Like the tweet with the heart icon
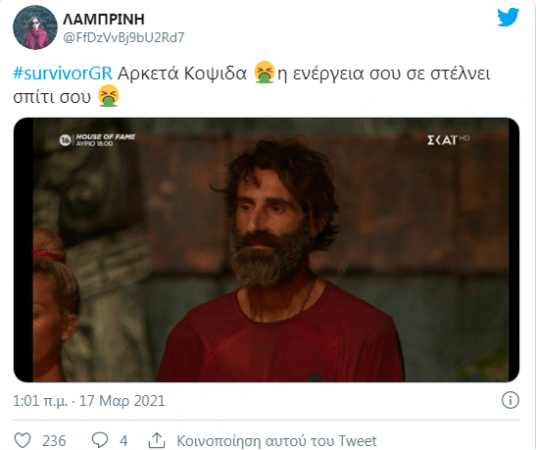Image resolution: width=536 pixels, height=450 pixels. 23,440
